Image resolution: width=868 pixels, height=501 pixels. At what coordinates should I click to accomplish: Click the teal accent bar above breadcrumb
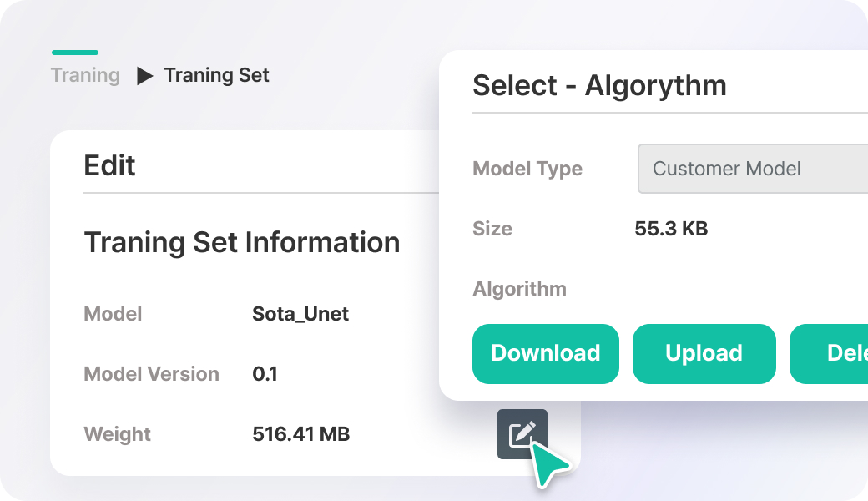[75, 53]
